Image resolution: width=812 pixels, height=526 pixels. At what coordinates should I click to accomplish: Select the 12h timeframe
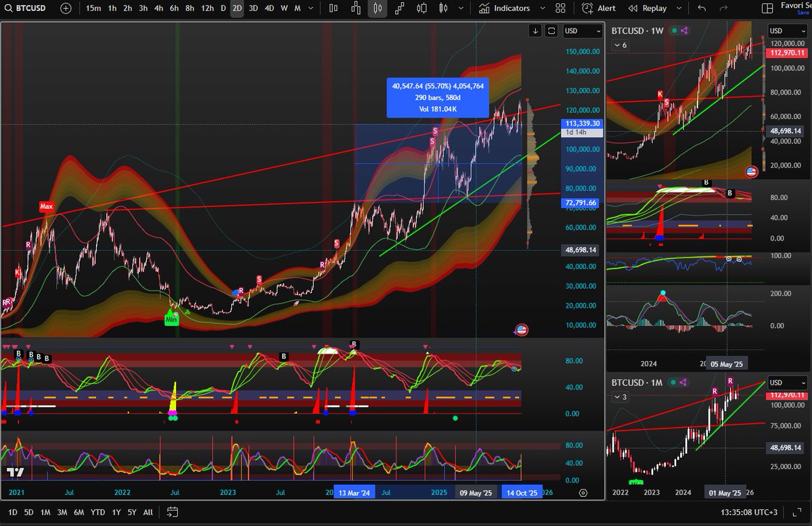[x=207, y=8]
